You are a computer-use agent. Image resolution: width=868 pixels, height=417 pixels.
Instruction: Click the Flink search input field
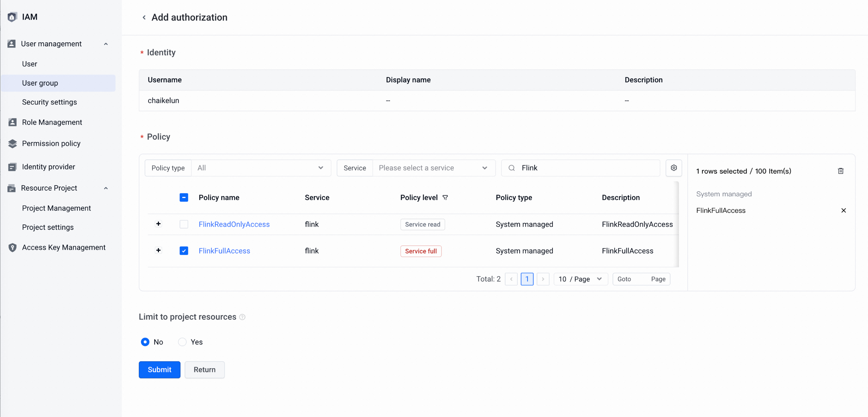tap(580, 168)
